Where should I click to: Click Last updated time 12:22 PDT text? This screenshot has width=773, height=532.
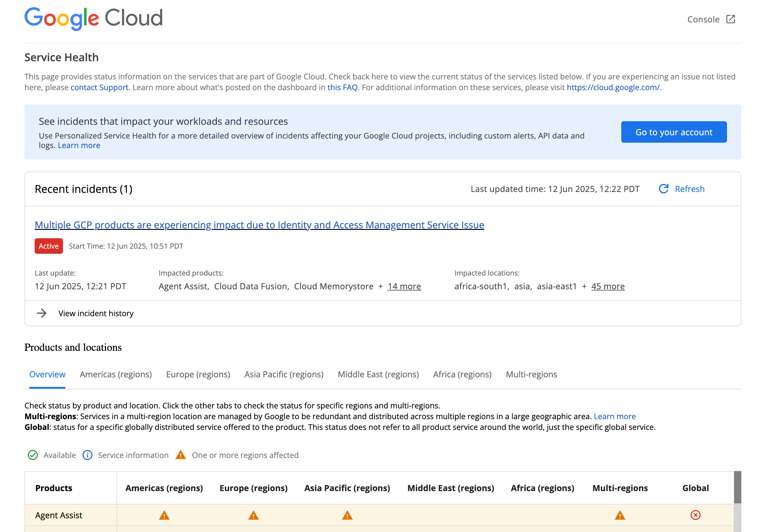pyautogui.click(x=555, y=189)
